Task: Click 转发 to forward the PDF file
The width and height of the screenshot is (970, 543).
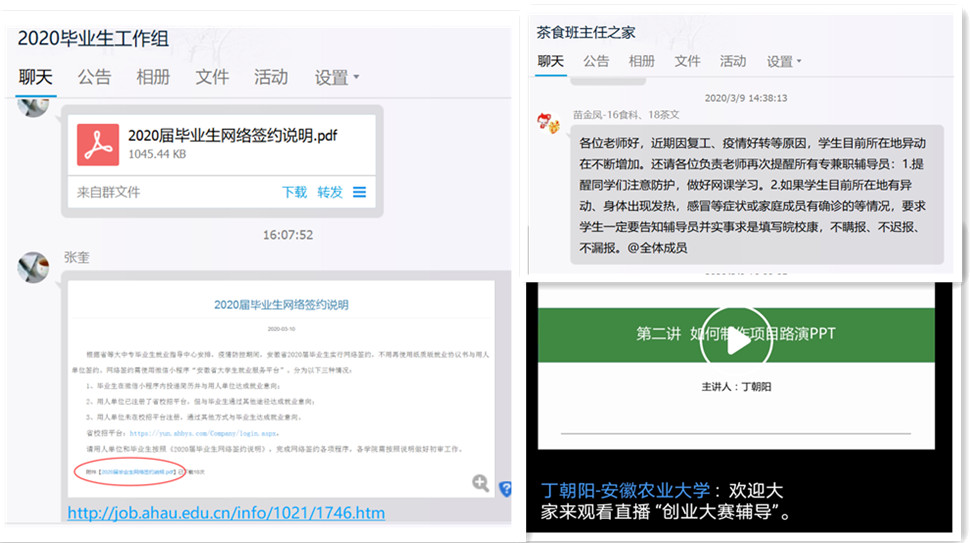Action: point(329,192)
